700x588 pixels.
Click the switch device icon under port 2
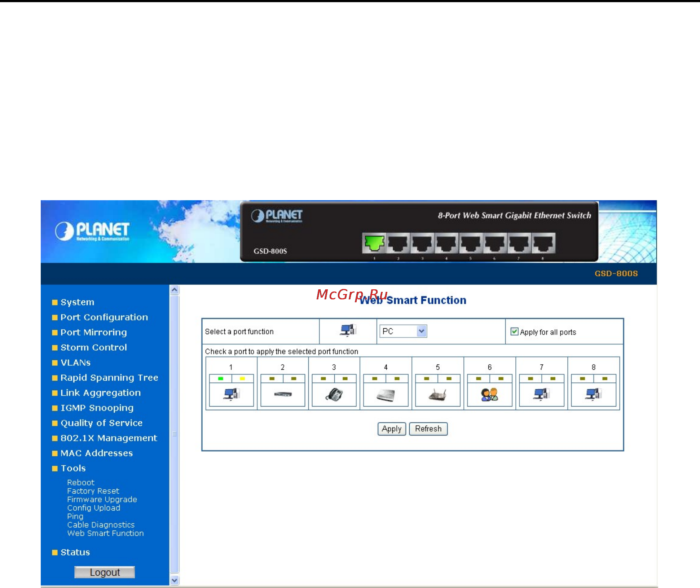coord(283,394)
